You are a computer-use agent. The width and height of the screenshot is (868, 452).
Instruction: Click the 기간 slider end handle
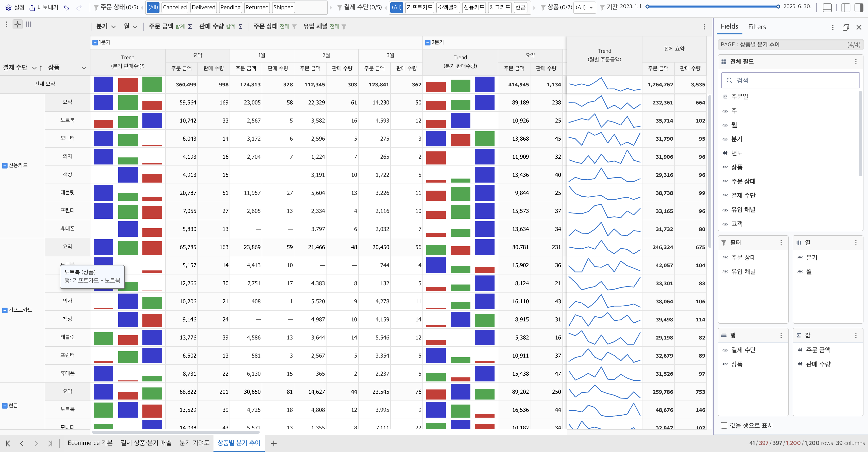(778, 6)
